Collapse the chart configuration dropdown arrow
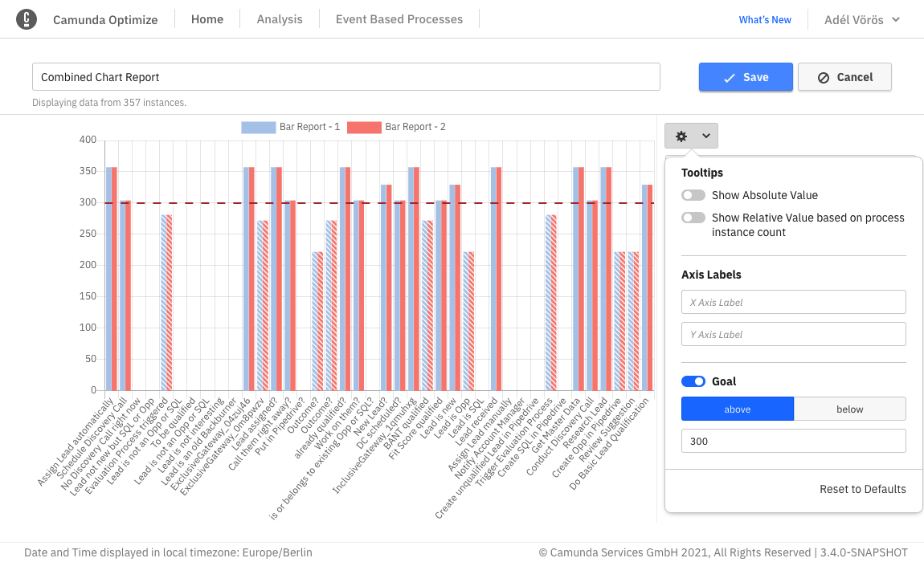The width and height of the screenshot is (924, 562). pyautogui.click(x=705, y=136)
